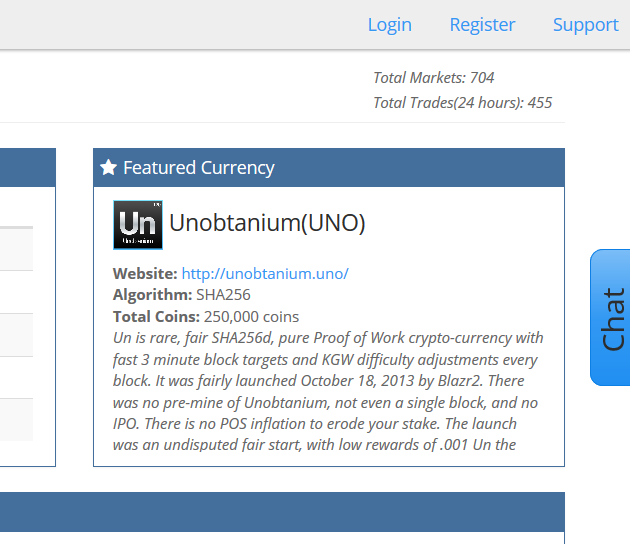The width and height of the screenshot is (630, 544).
Task: Click Total Trades(24 hours): 455 text
Action: [462, 102]
